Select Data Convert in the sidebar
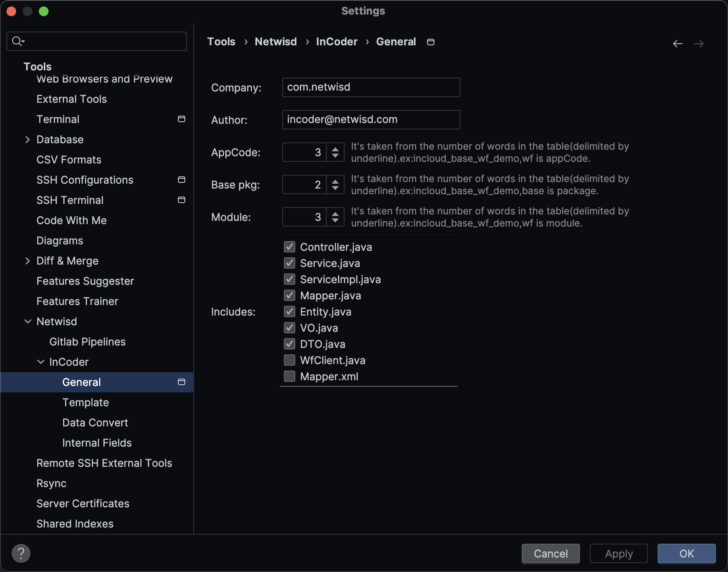 click(x=95, y=423)
